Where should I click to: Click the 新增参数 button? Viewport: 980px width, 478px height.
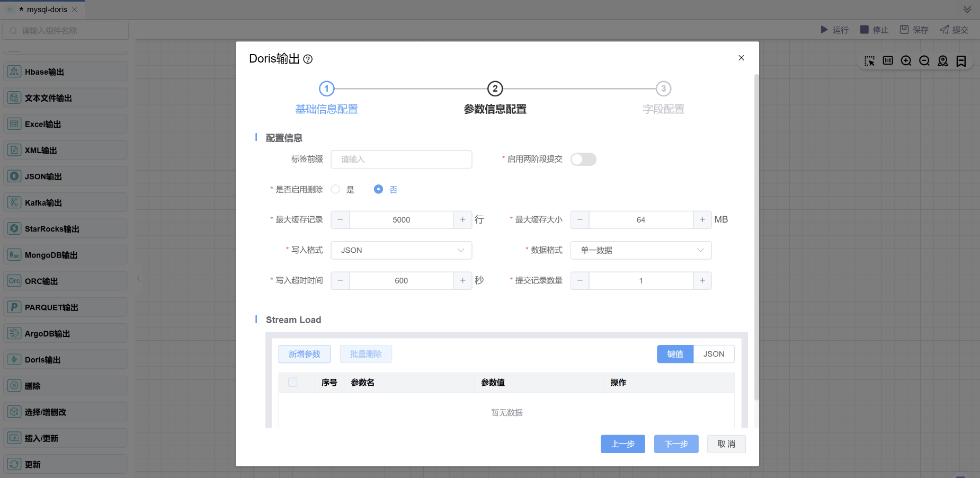pos(304,354)
